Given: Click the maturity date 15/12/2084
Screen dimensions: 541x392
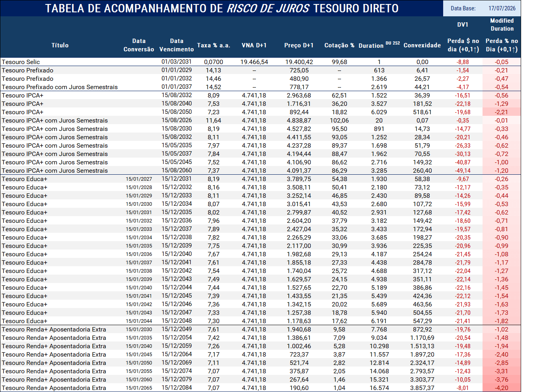Looking at the screenshot, I should (177, 388).
